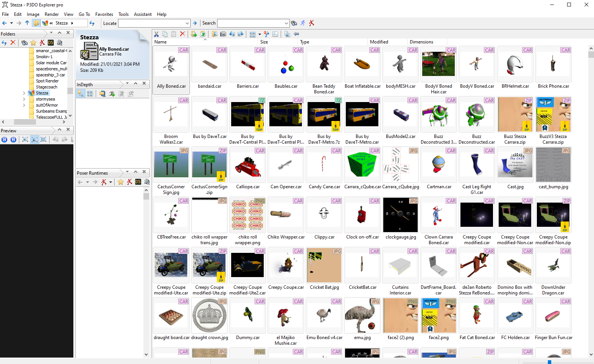Image resolution: width=594 pixels, height=364 pixels.
Task: Click the Cut scissors icon in file toolbar
Action: coord(156,34)
